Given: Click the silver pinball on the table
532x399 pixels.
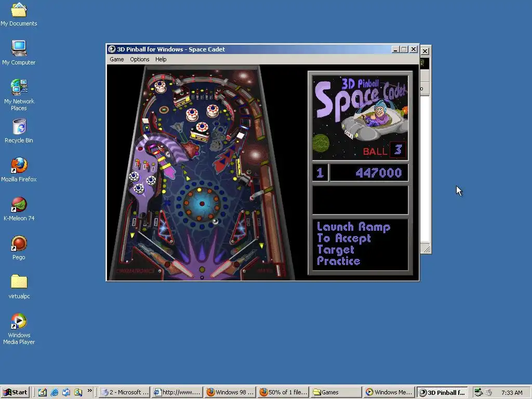Looking at the screenshot, I should click(x=215, y=221).
